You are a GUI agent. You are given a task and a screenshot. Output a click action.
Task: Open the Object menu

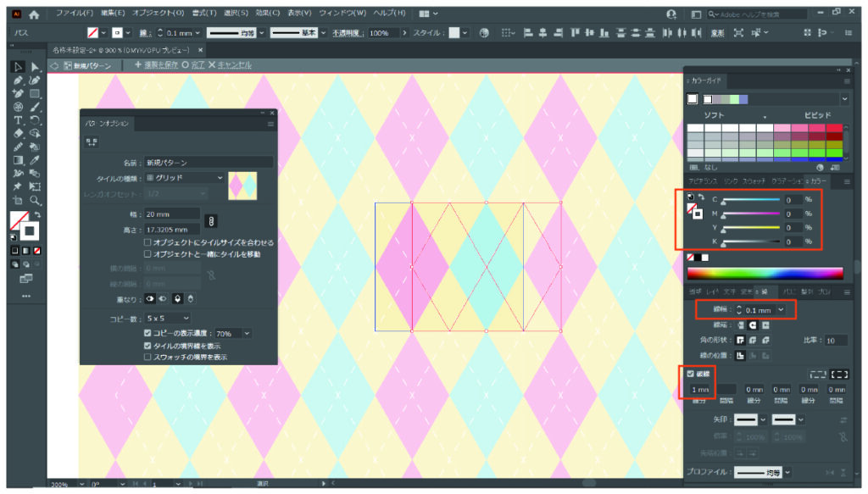158,13
